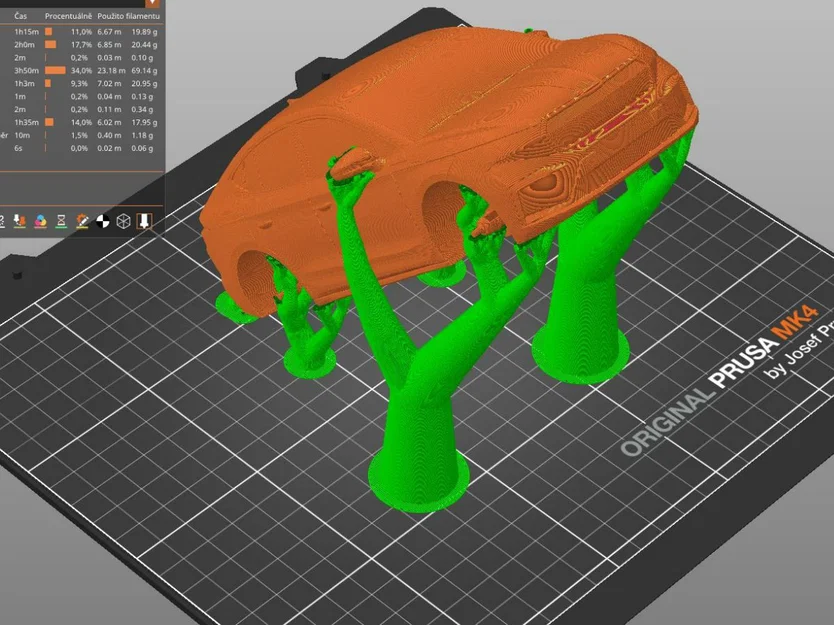
Task: Click the Čas column header
Action: pyautogui.click(x=20, y=16)
